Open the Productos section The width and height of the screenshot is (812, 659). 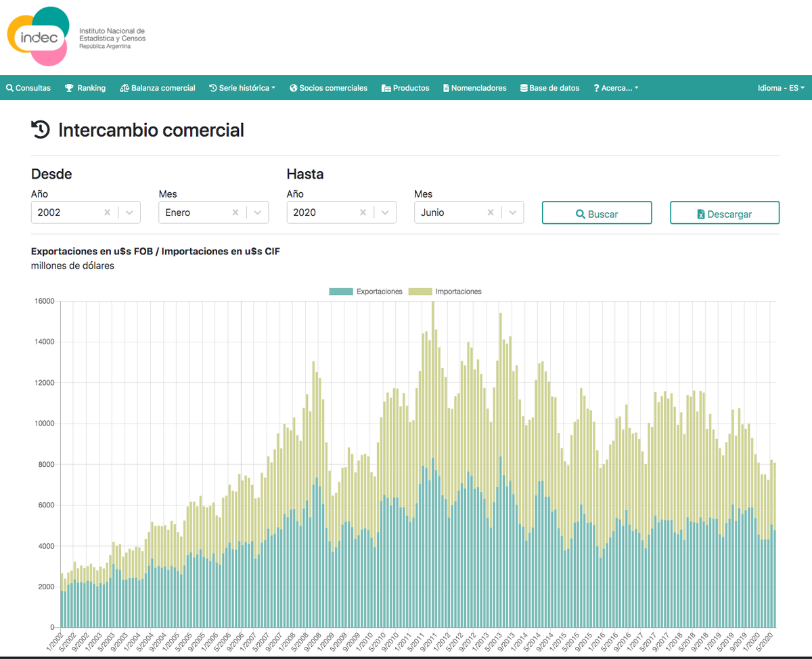[405, 88]
